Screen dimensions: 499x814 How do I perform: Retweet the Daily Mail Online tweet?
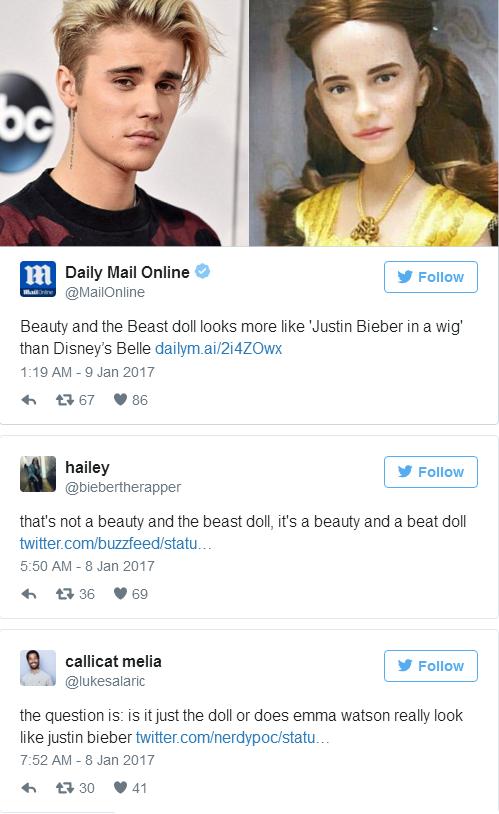coord(64,400)
